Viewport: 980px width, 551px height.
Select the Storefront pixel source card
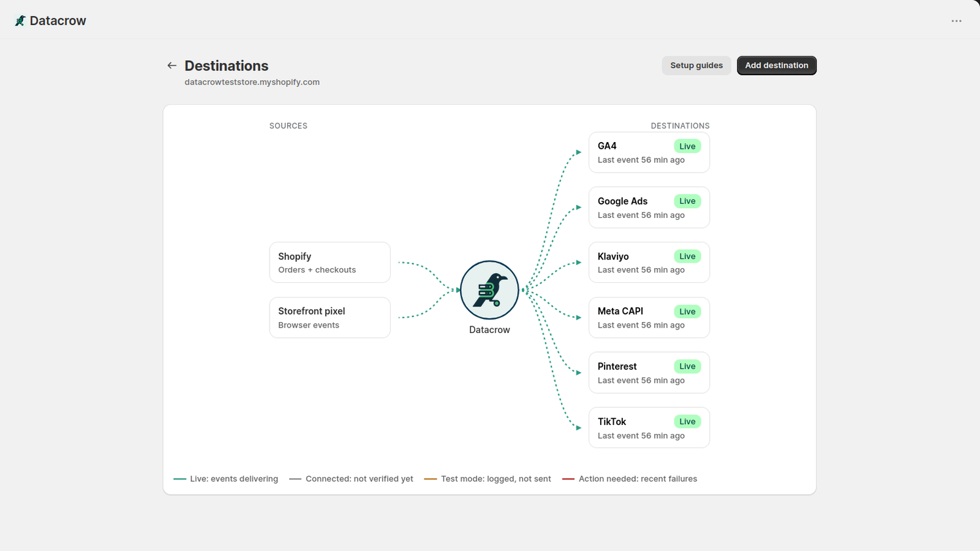[330, 318]
